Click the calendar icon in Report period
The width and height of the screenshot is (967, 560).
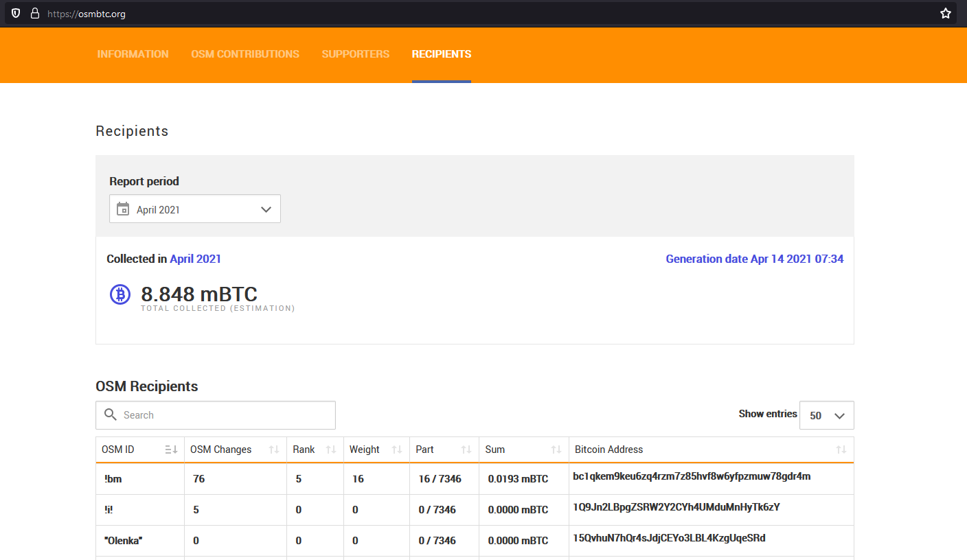pyautogui.click(x=123, y=209)
